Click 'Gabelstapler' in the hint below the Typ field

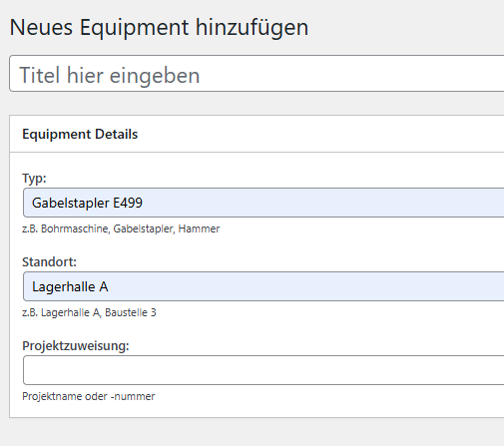click(x=144, y=228)
